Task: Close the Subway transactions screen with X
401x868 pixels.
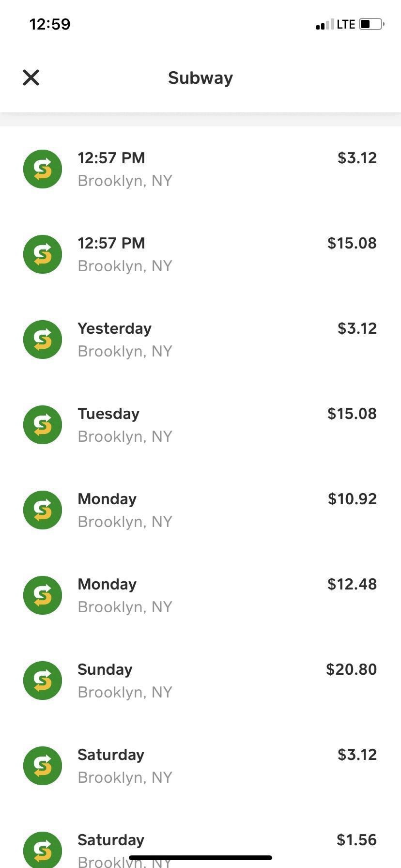Action: coord(31,77)
